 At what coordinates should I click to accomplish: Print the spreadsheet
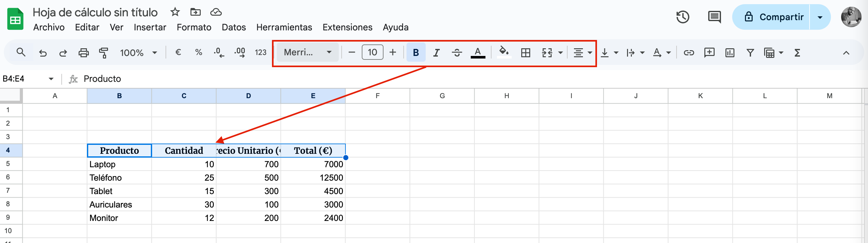(x=83, y=53)
